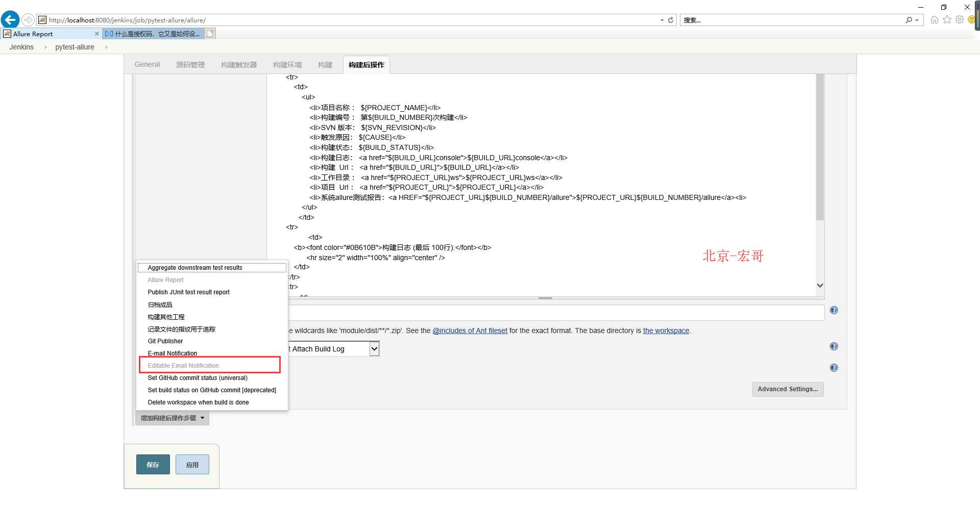Close the Allure Report tab

coord(96,34)
